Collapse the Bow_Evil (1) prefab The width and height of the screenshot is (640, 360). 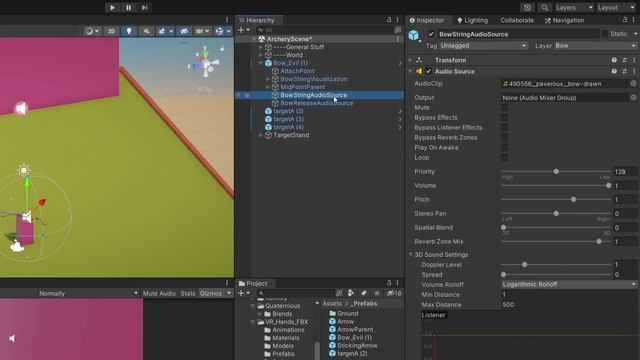(x=261, y=63)
